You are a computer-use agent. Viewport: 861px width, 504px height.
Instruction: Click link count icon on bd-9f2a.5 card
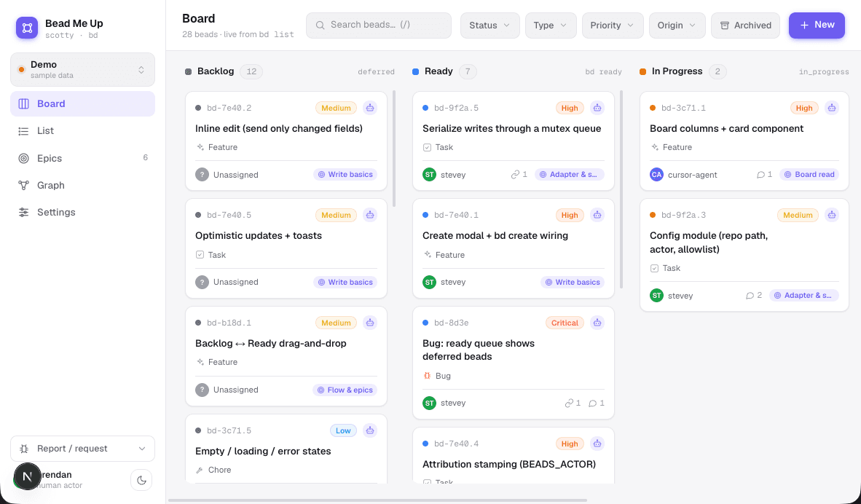[515, 175]
